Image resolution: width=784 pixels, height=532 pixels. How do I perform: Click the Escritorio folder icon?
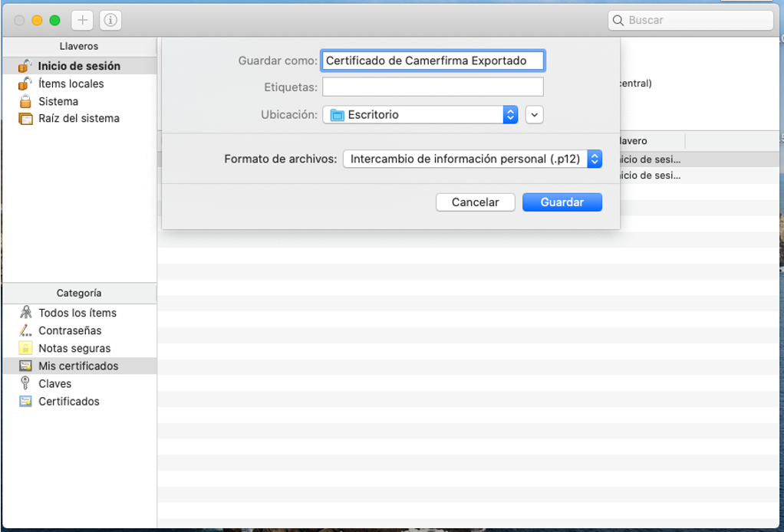click(x=338, y=115)
